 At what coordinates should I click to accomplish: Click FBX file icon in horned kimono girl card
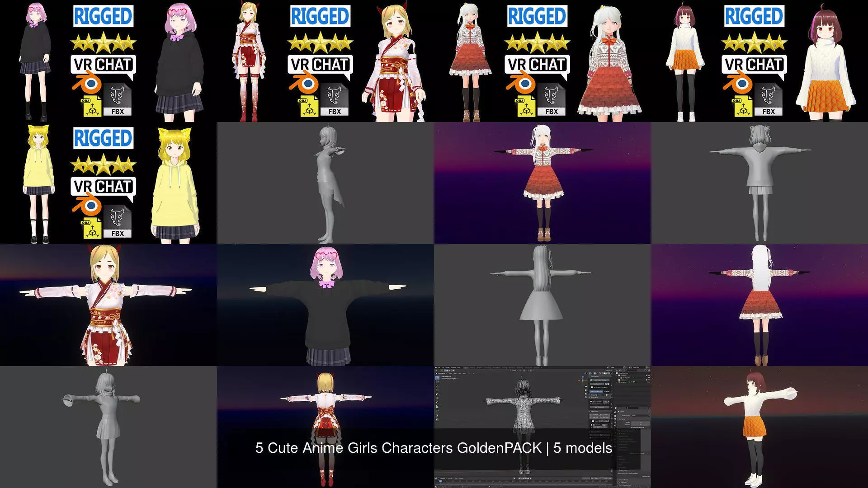pyautogui.click(x=334, y=99)
